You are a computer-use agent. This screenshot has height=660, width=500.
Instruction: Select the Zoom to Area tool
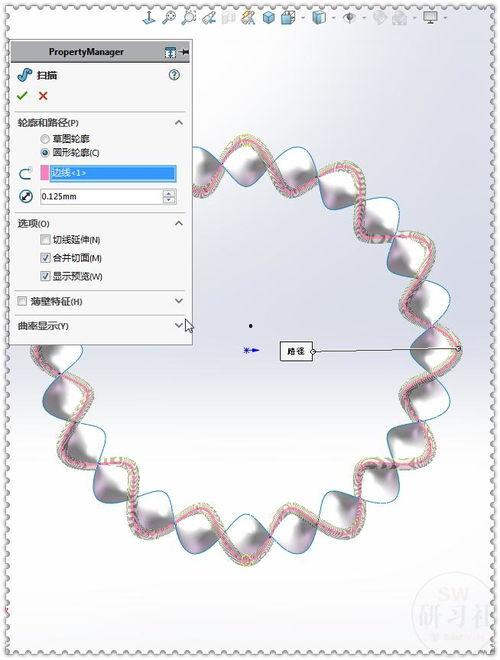pyautogui.click(x=189, y=18)
